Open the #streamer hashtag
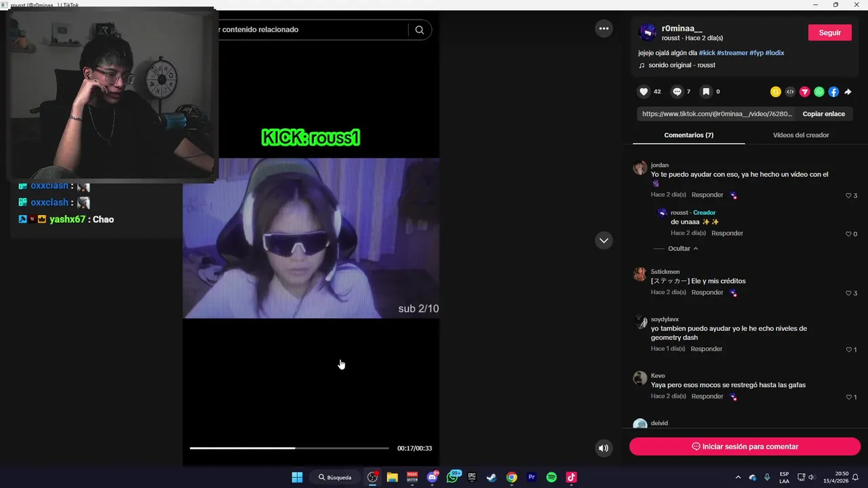 732,53
